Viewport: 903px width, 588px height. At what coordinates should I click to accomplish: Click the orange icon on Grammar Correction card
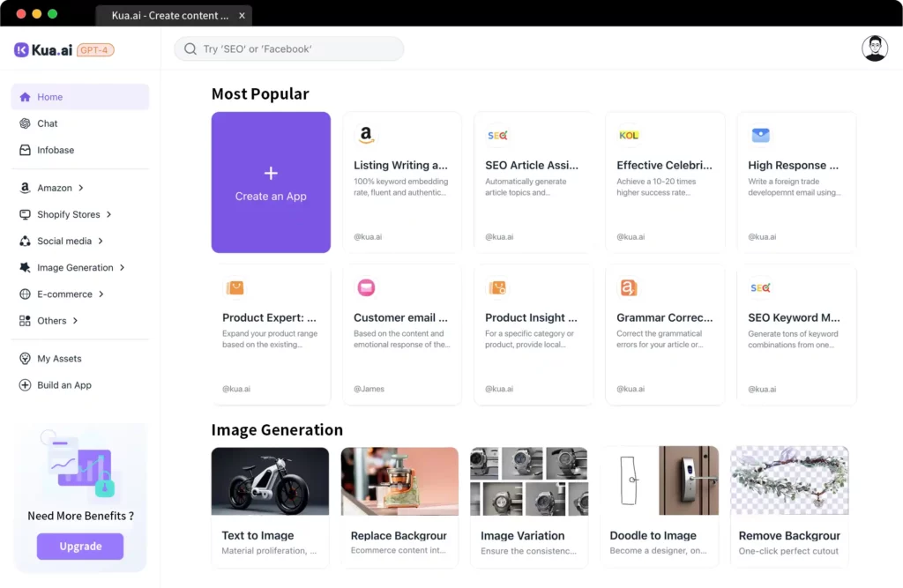point(629,287)
